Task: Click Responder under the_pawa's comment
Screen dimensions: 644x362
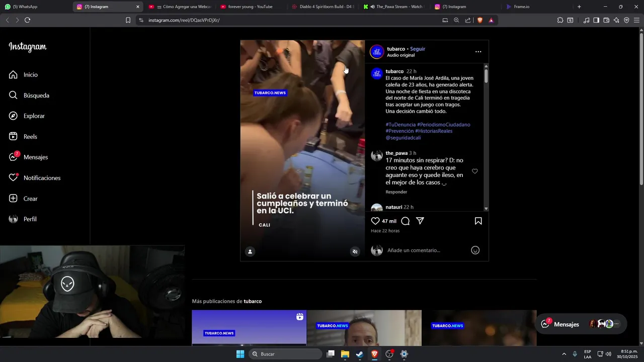Action: coord(396,192)
